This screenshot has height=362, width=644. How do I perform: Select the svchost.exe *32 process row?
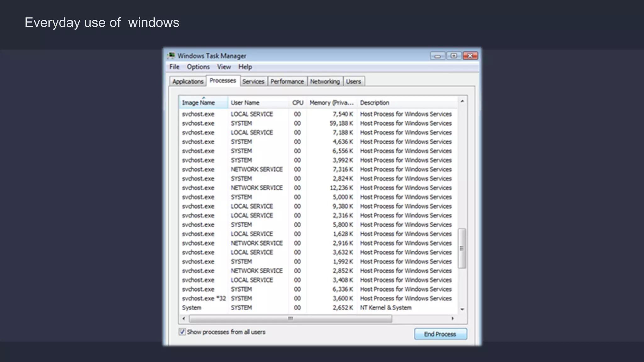[318, 299]
